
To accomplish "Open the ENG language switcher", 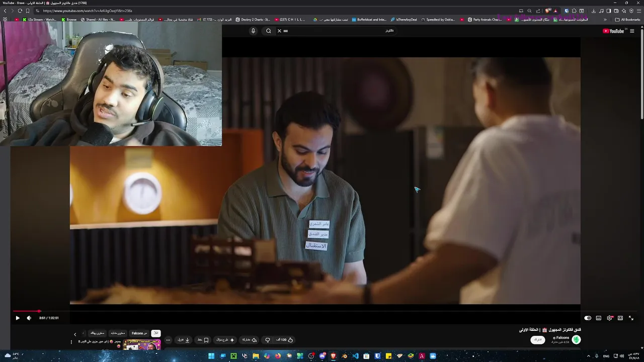I will click(606, 356).
